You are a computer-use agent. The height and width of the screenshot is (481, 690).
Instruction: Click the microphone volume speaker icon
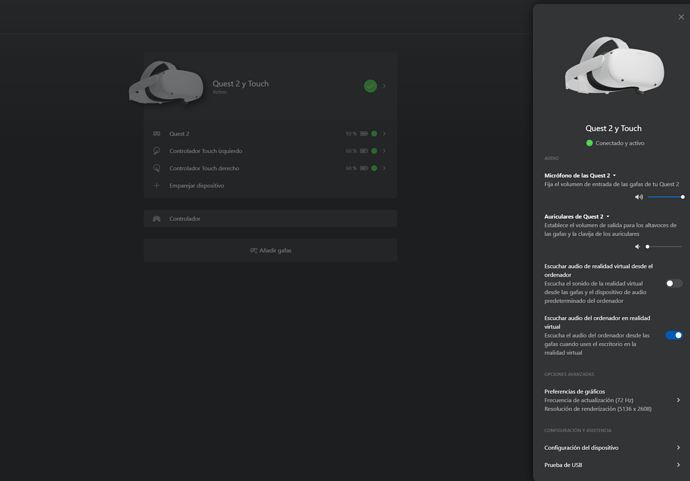639,197
